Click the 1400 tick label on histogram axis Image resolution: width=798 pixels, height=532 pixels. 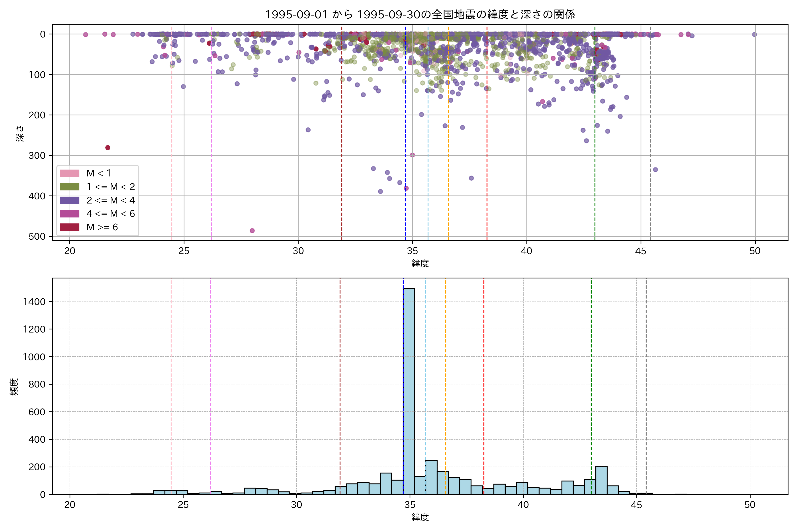pos(34,302)
